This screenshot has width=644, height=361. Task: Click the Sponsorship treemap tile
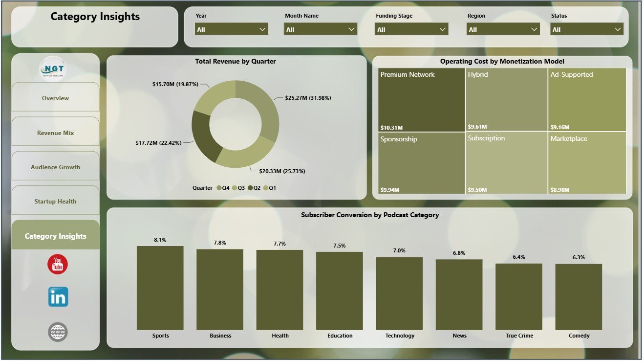pos(421,163)
